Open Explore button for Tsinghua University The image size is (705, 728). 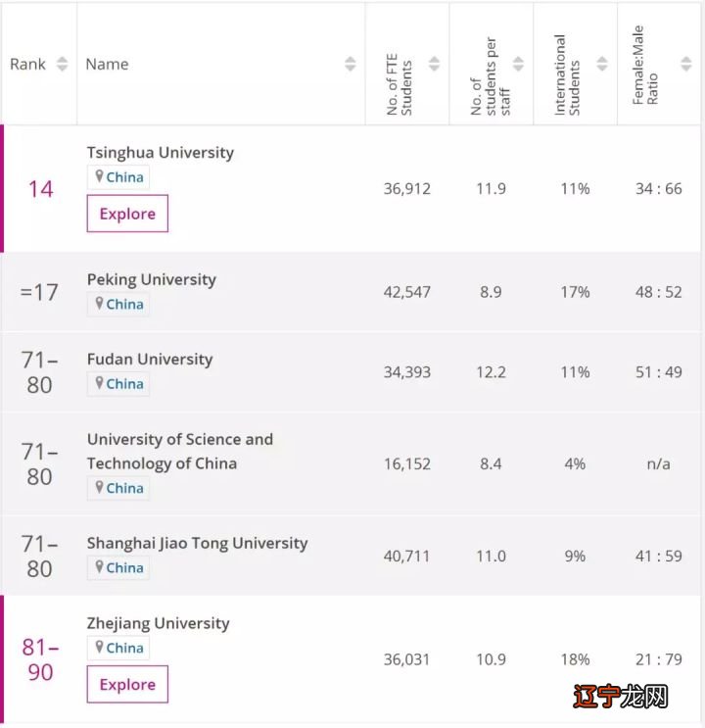pyautogui.click(x=127, y=214)
